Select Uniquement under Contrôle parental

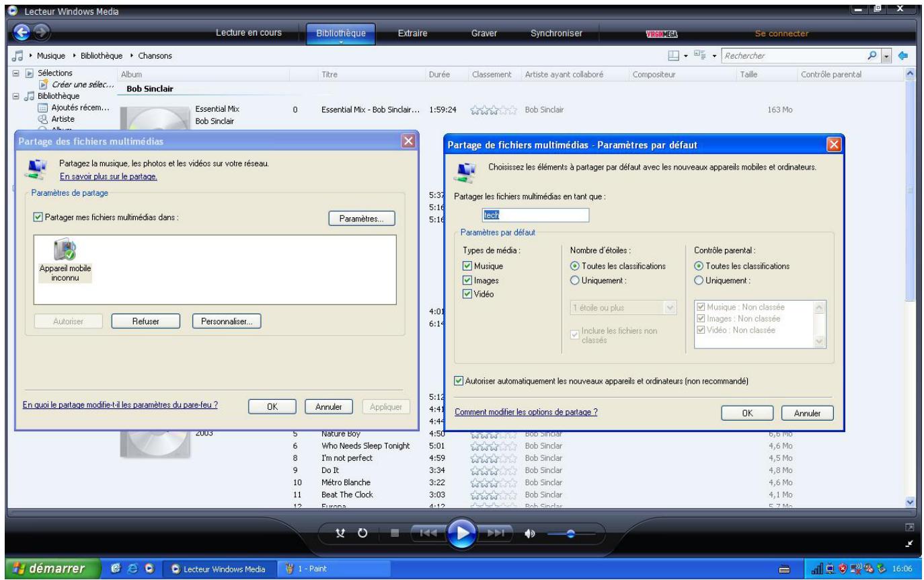[x=699, y=281]
